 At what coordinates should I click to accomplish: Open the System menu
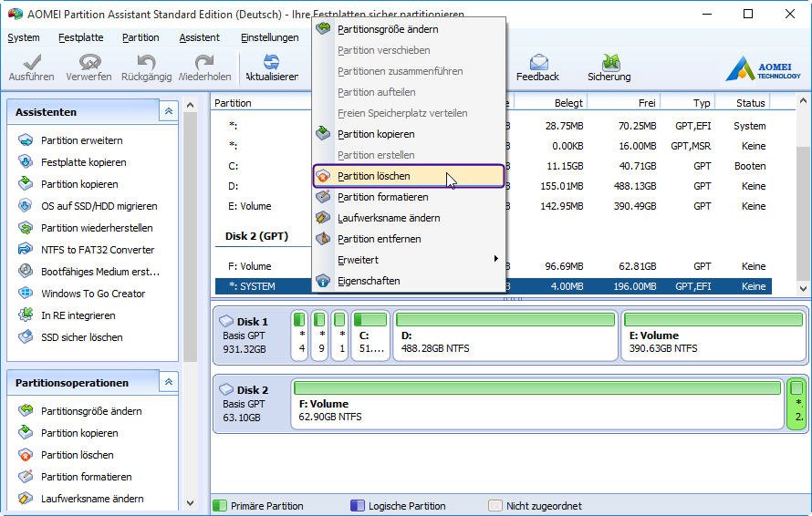pyautogui.click(x=24, y=37)
